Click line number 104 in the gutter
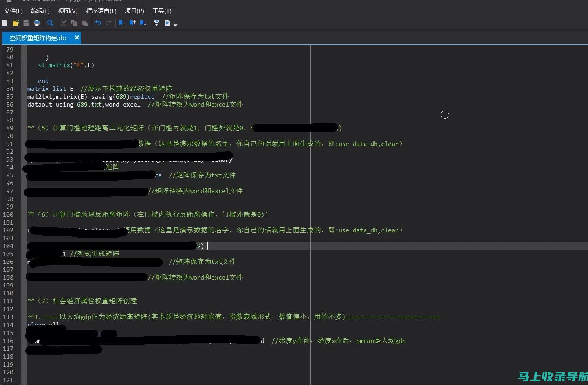588x385 pixels. [x=8, y=246]
